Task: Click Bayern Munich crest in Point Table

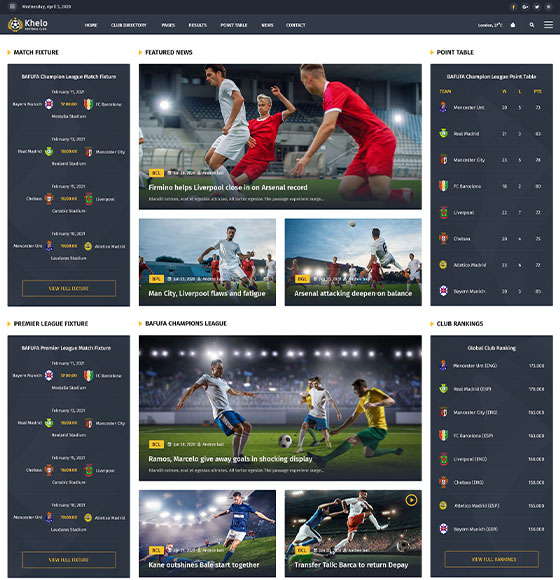Action: 443,291
